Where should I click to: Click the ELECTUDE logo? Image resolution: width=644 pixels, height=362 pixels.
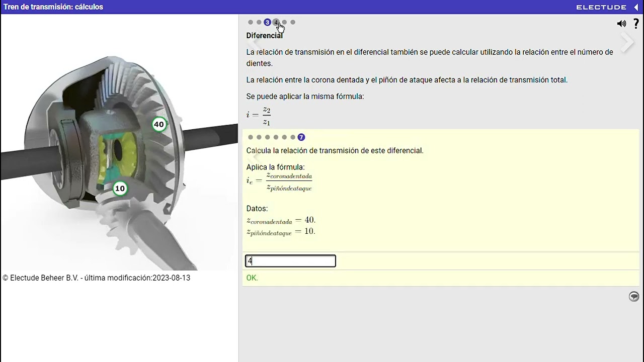(601, 7)
